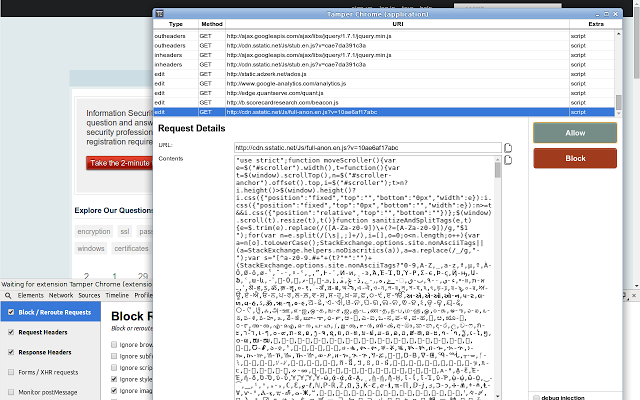Enable Forms / XHR requests checkbox
640x400 pixels.
[x=11, y=372]
